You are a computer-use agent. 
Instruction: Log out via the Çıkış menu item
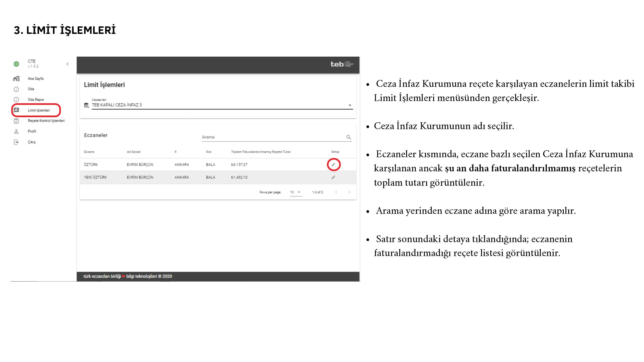32,142
